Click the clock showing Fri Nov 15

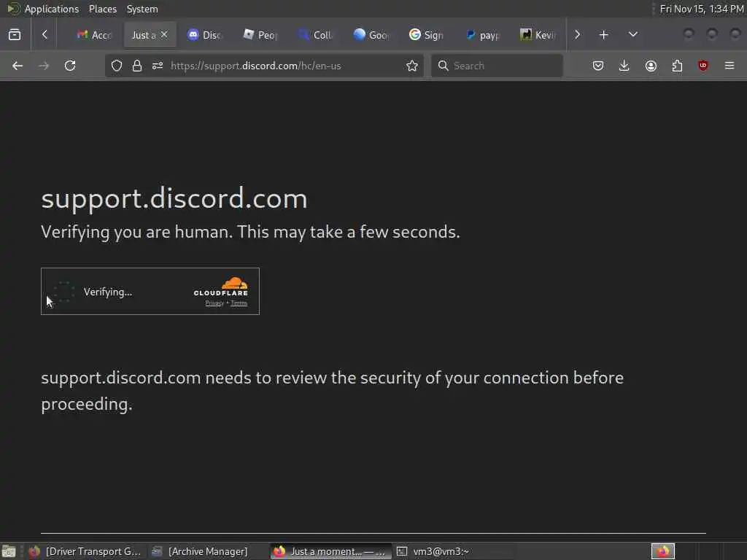[x=701, y=9]
